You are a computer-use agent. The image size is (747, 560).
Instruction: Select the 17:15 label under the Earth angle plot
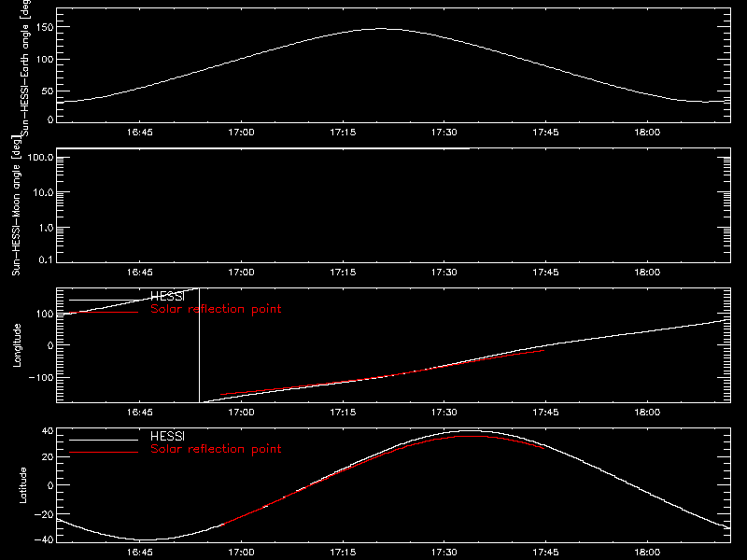pos(343,133)
